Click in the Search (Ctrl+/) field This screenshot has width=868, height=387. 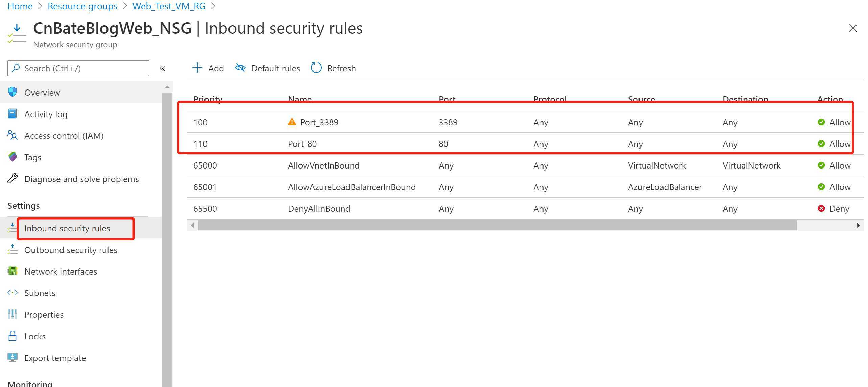(x=78, y=68)
